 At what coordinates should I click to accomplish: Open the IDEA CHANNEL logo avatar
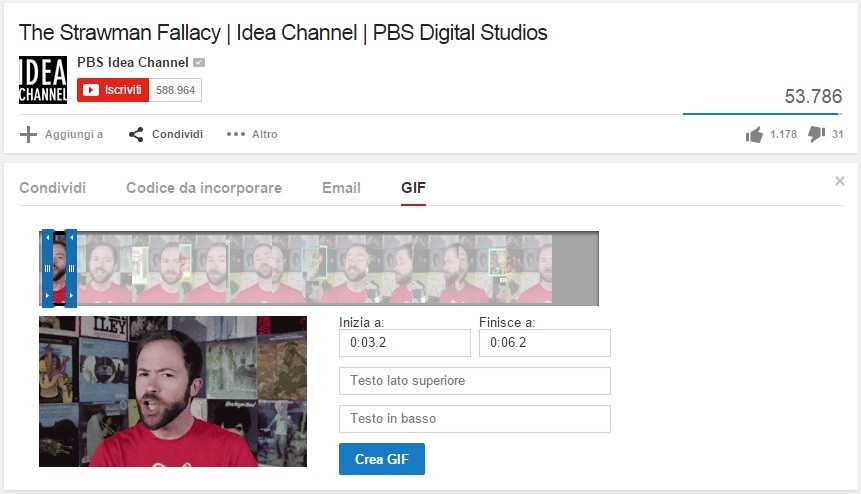click(43, 80)
